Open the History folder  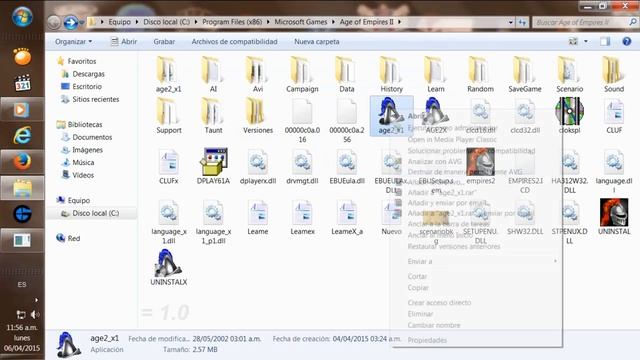[391, 74]
